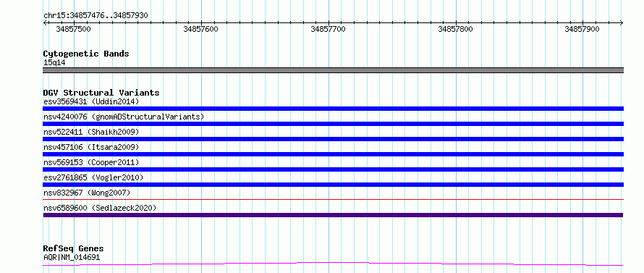Select the purple bar for nsv6589600
The width and height of the screenshot is (644, 273).
coord(333,215)
